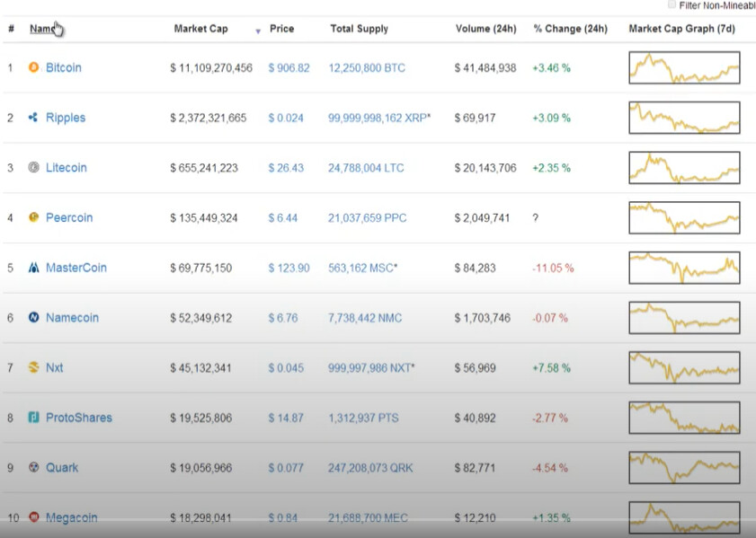756x538 pixels.
Task: Click the Bitcoin coin icon
Action: [34, 67]
